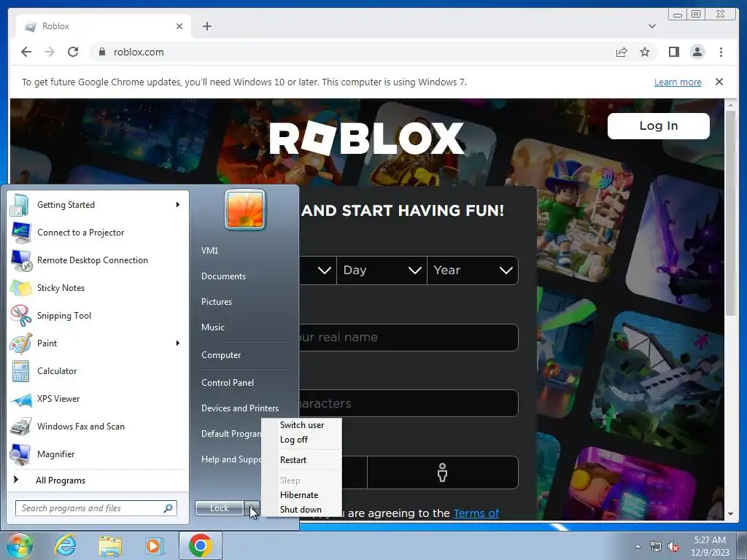
Task: Choose Hibernate in power menu
Action: coord(299,495)
